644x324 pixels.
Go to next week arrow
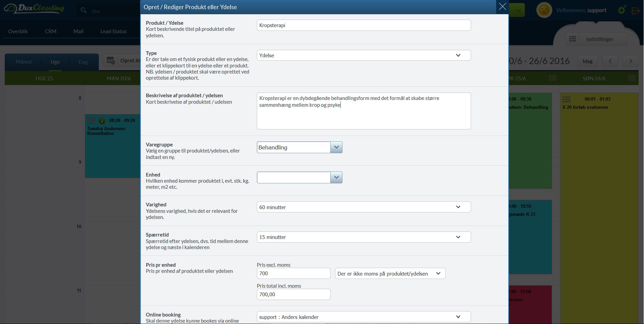click(x=630, y=61)
